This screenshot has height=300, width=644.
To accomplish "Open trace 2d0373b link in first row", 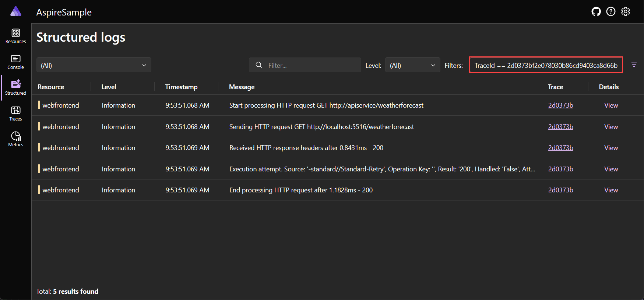I will pos(560,105).
